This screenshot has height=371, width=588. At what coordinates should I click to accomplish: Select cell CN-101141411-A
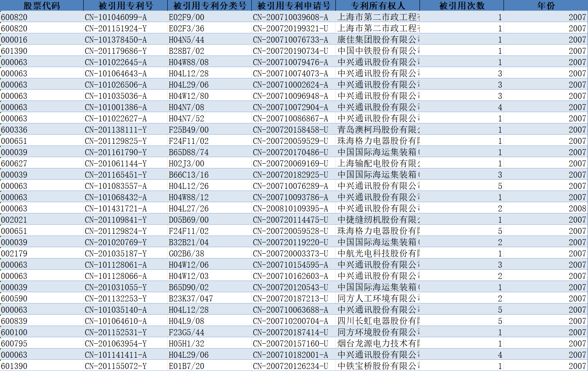click(x=125, y=355)
